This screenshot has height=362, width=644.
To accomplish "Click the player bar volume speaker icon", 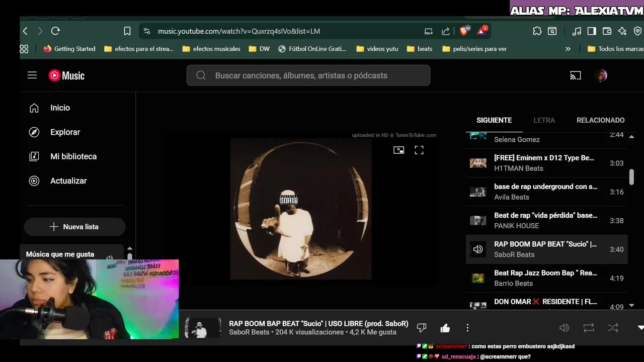I will 565,328.
